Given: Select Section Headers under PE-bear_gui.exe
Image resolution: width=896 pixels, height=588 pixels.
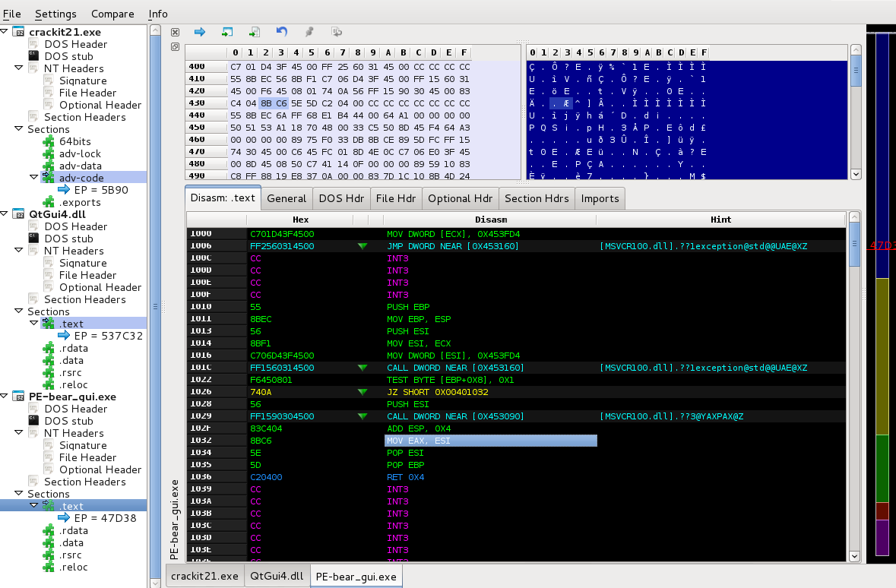Looking at the screenshot, I should [x=84, y=482].
